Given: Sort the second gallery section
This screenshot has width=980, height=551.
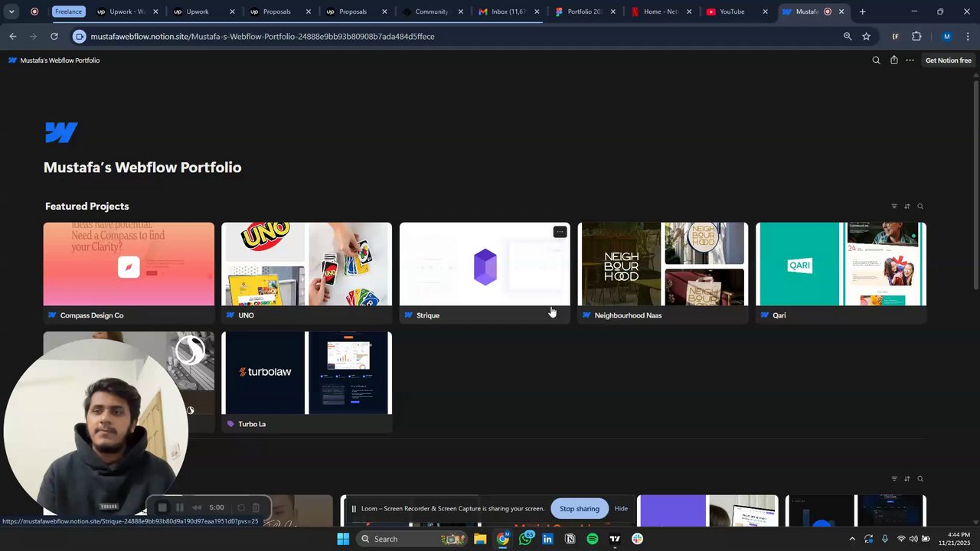Looking at the screenshot, I should coord(907,479).
